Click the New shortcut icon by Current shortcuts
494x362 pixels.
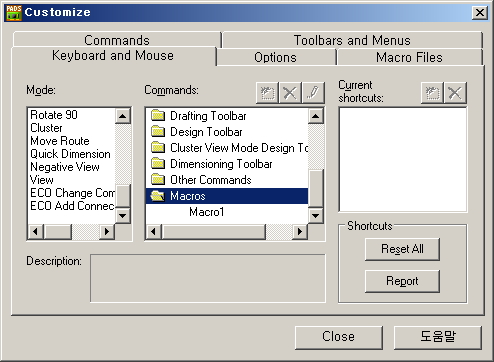432,93
